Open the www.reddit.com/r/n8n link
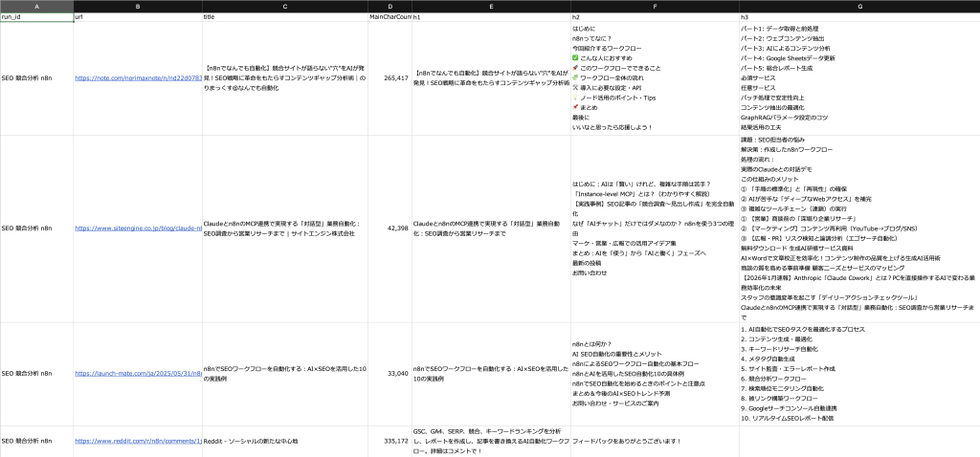The width and height of the screenshot is (980, 457). [x=138, y=441]
